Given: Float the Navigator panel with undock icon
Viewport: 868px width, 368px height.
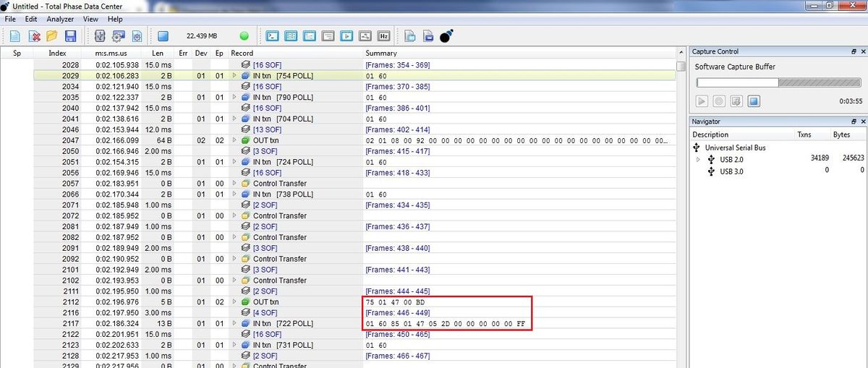Looking at the screenshot, I should click(x=853, y=121).
